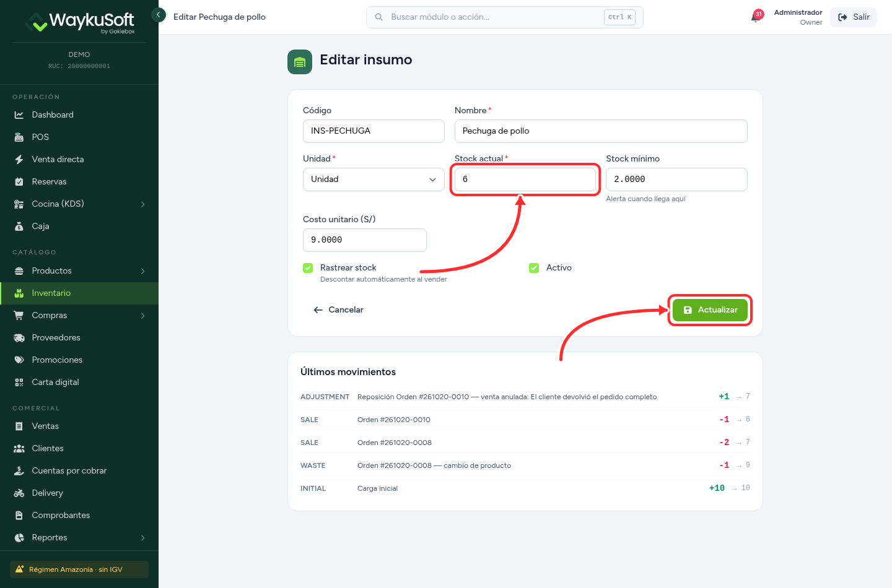Image resolution: width=892 pixels, height=588 pixels.
Task: Click the Delivery motorcycle icon
Action: pyautogui.click(x=19, y=493)
